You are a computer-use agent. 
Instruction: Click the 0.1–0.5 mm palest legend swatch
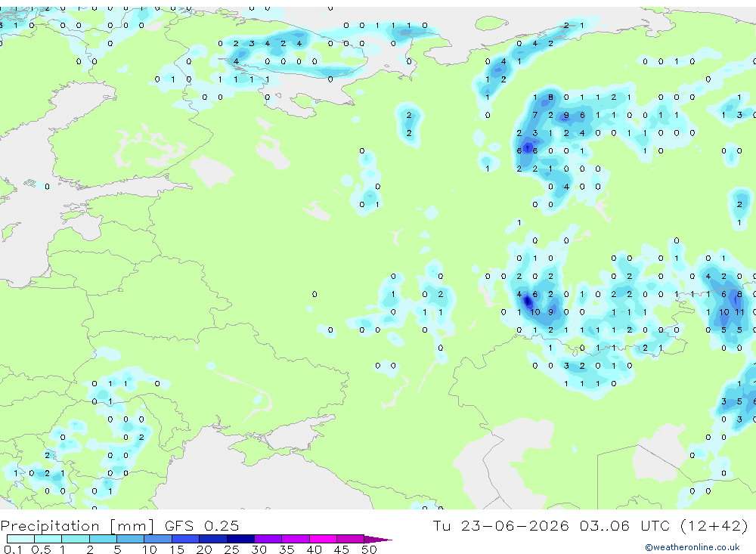[20, 539]
